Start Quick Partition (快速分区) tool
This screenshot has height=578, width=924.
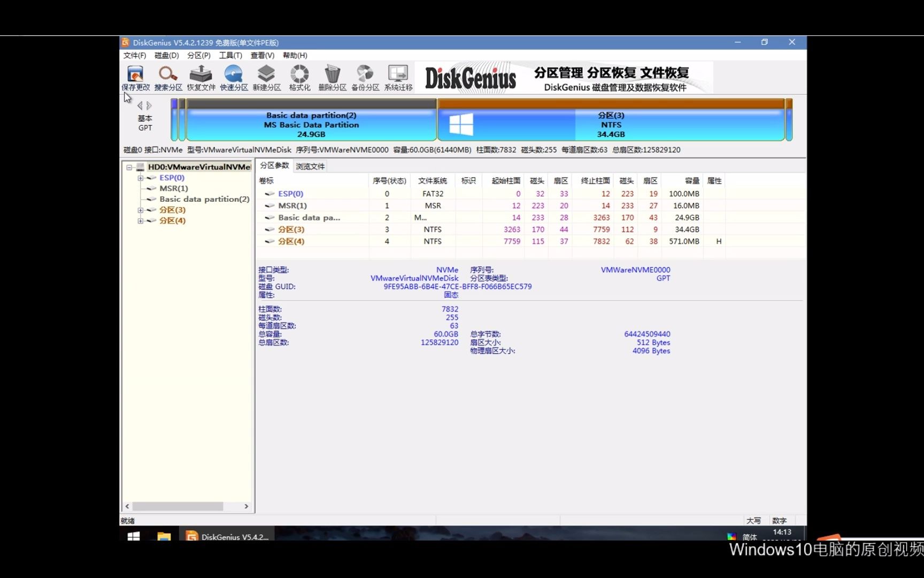click(x=234, y=78)
